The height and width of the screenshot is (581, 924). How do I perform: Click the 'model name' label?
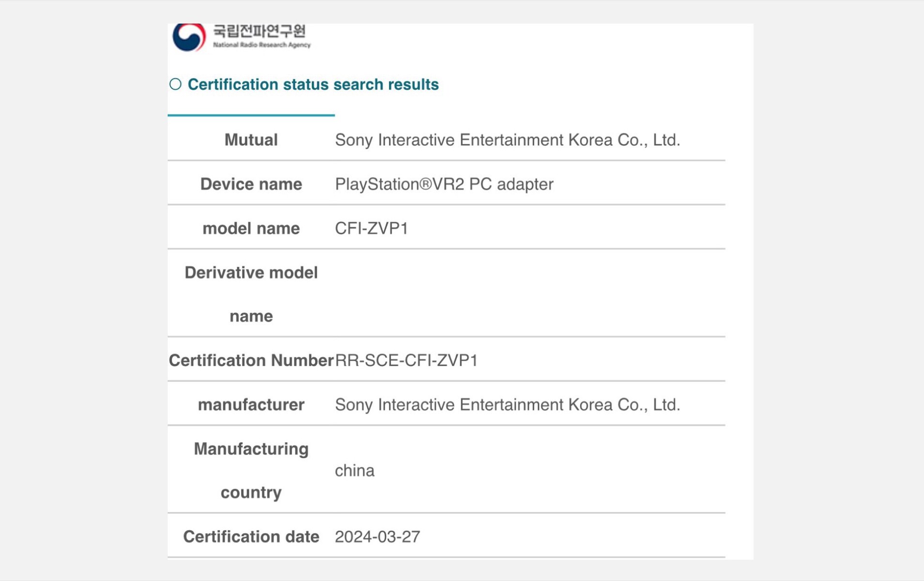click(251, 228)
